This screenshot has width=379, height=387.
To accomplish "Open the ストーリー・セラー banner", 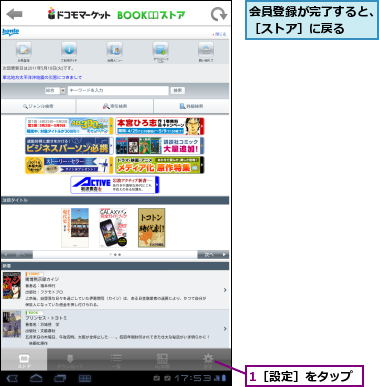I will click(69, 165).
